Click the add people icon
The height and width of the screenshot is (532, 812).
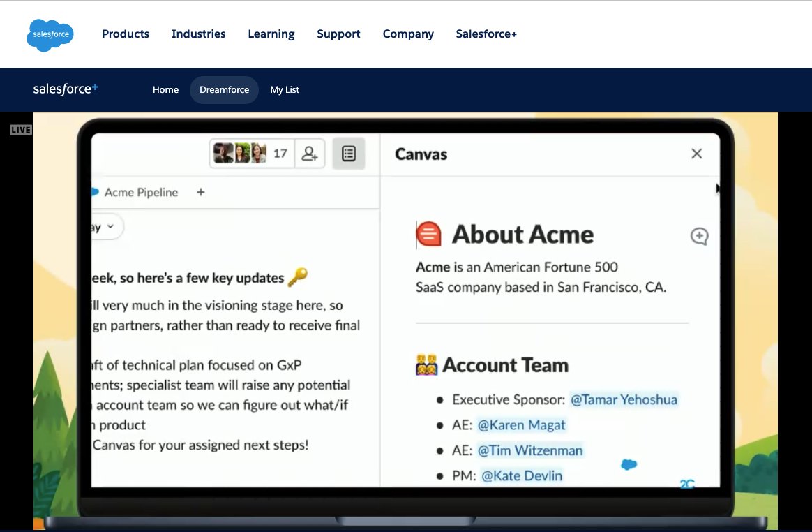pyautogui.click(x=310, y=154)
